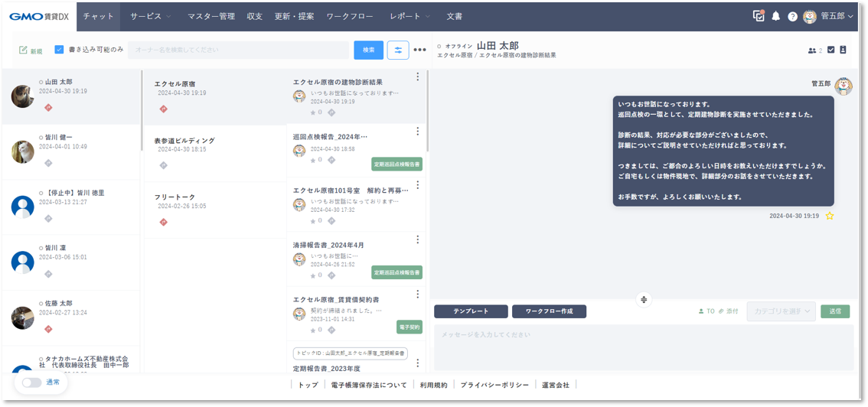This screenshot has width=868, height=407.
Task: Open the 管五郎 user dropdown
Action: (x=837, y=17)
